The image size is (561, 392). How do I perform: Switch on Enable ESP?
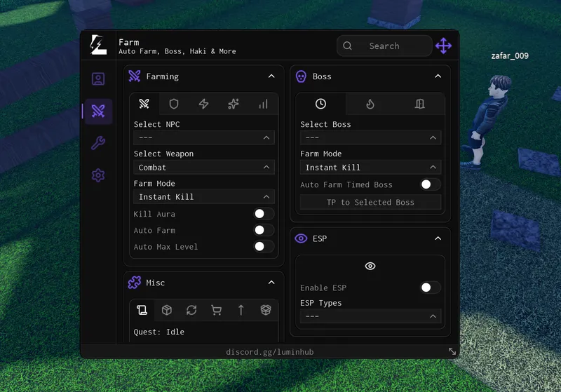coord(430,288)
